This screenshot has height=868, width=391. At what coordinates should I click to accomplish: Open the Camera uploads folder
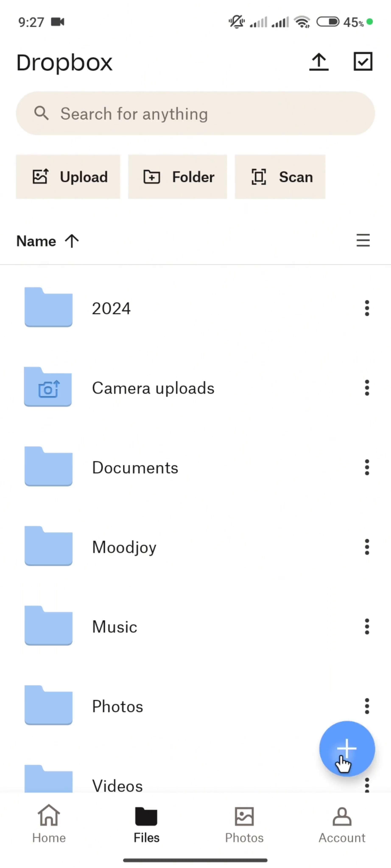click(x=153, y=388)
